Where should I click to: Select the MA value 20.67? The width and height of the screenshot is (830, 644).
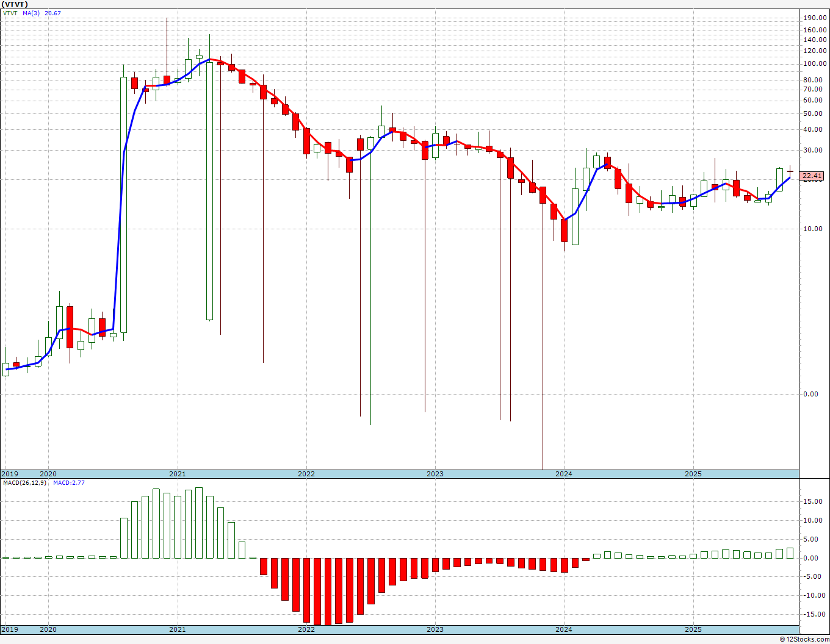coord(53,13)
